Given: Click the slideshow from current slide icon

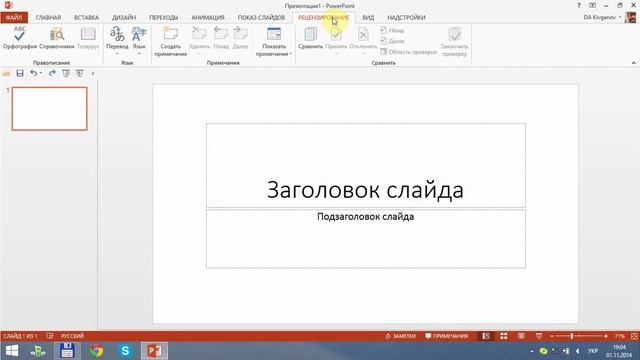Looking at the screenshot, I should 80,73.
